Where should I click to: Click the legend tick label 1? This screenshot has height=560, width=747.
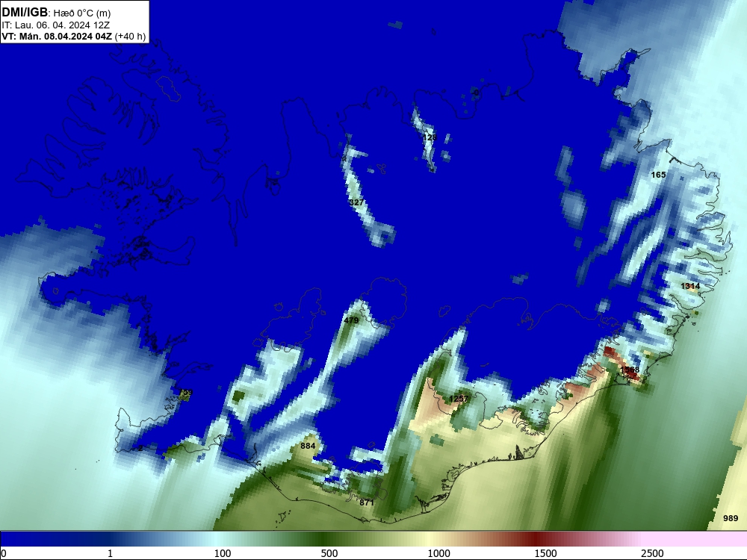[x=110, y=553]
